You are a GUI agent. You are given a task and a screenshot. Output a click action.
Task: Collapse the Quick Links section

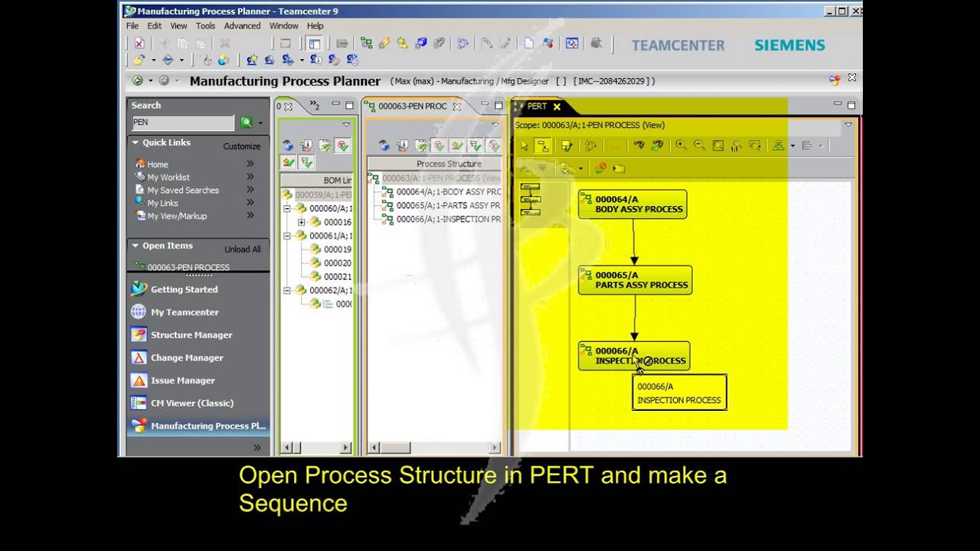pos(136,142)
